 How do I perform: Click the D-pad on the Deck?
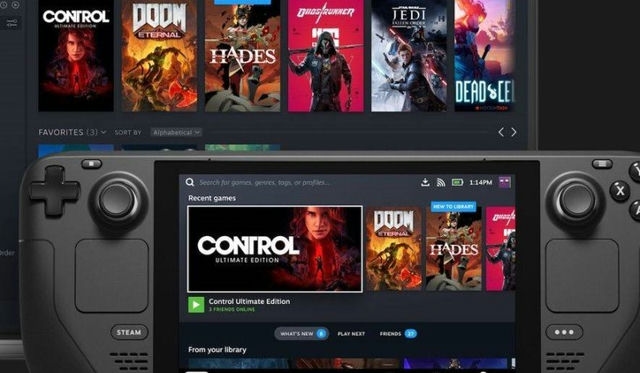[x=54, y=191]
